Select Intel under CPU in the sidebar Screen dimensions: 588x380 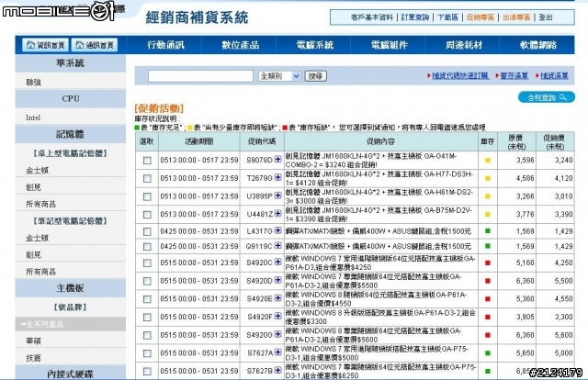[33, 117]
